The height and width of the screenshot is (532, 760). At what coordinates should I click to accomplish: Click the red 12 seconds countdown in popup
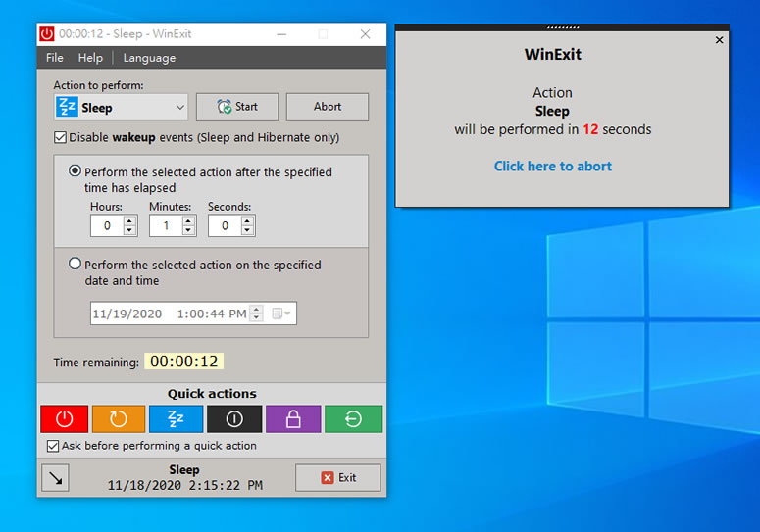590,129
